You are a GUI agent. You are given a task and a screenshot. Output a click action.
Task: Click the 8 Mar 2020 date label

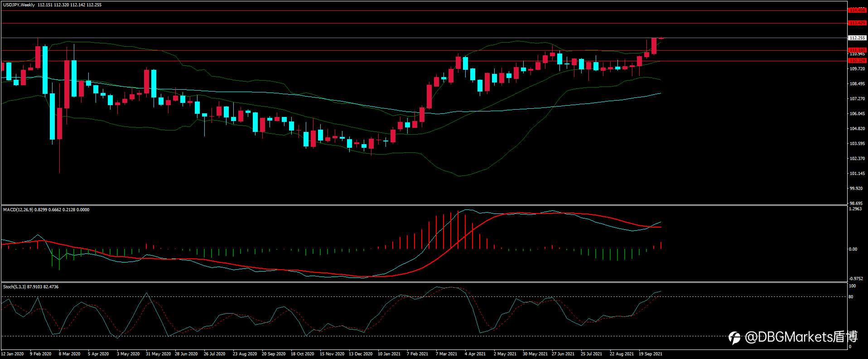(70, 354)
